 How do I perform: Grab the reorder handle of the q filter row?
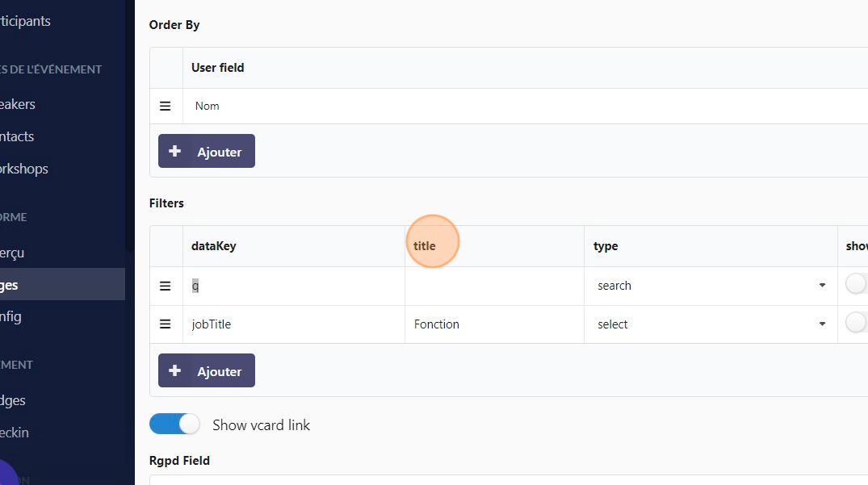[166, 286]
